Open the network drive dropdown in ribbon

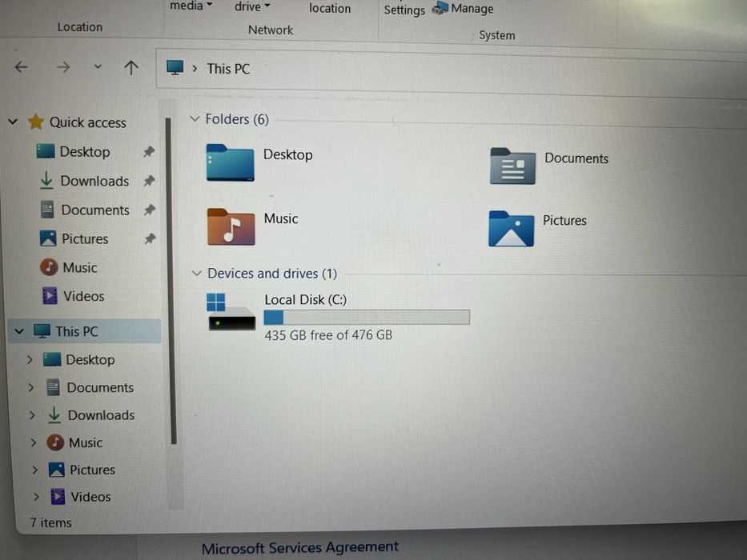coord(252,6)
